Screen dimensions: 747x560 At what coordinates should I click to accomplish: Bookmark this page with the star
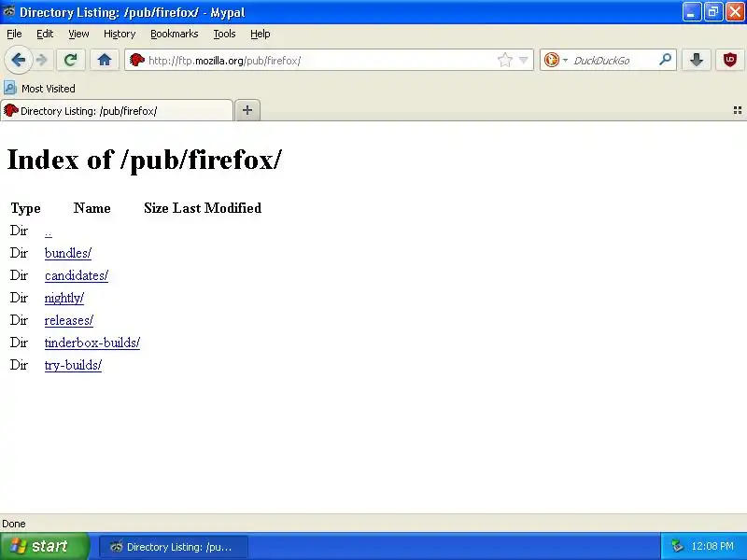[505, 61]
